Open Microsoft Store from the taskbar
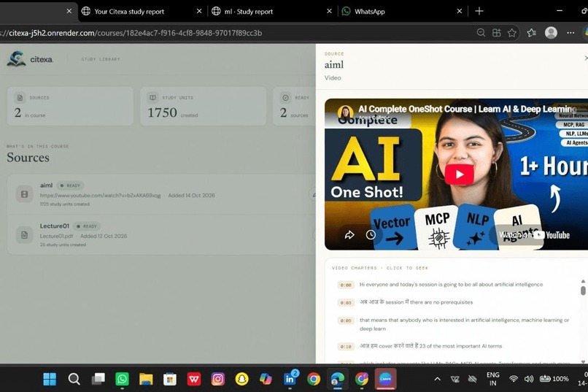Screen dimensions: 588x392 [x=169, y=379]
